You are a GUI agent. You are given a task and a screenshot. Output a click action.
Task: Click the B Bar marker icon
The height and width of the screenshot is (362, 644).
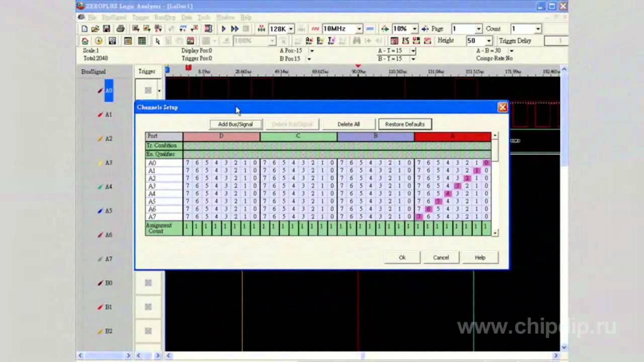pyautogui.click(x=320, y=41)
